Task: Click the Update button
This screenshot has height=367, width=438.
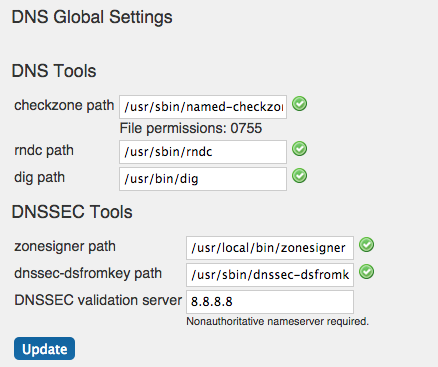Action: click(44, 349)
